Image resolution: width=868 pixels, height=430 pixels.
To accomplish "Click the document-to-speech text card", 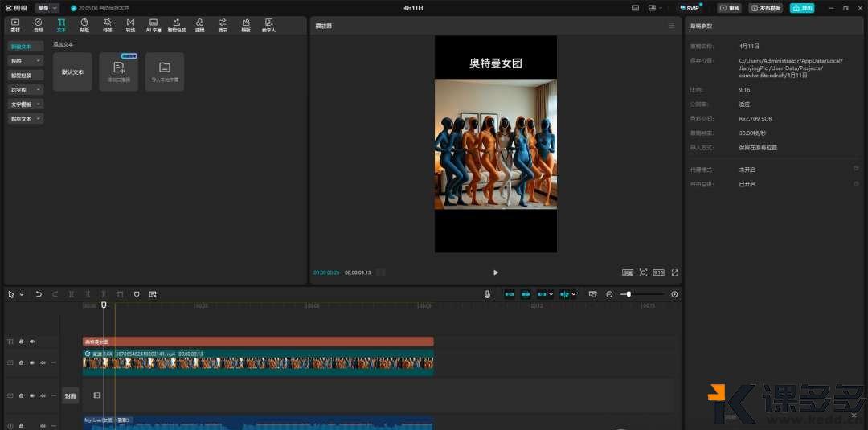I will 118,72.
